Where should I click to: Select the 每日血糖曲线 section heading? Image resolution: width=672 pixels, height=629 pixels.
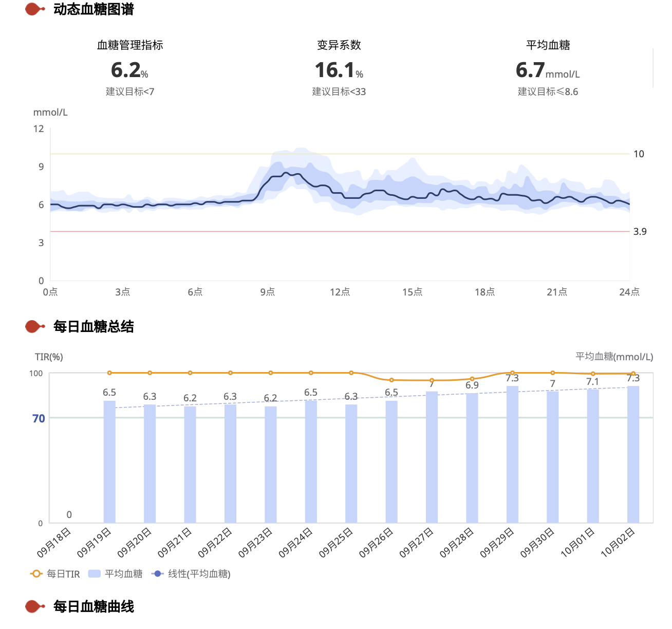pos(94,606)
